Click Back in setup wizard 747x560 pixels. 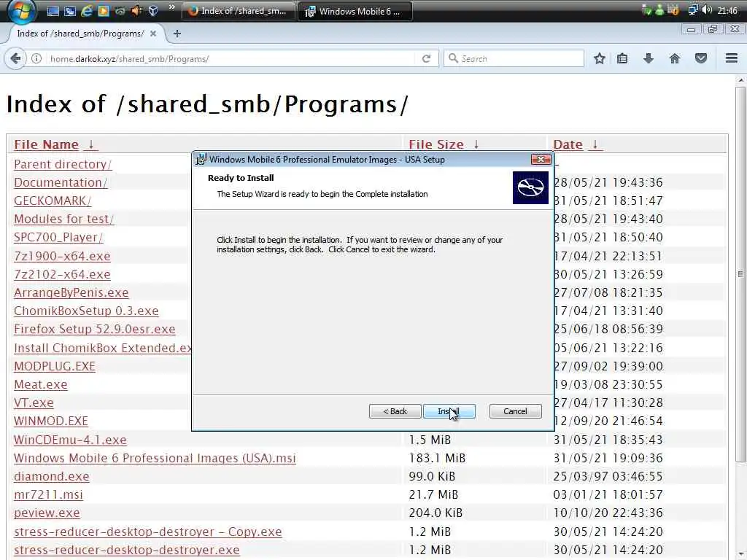tap(395, 411)
